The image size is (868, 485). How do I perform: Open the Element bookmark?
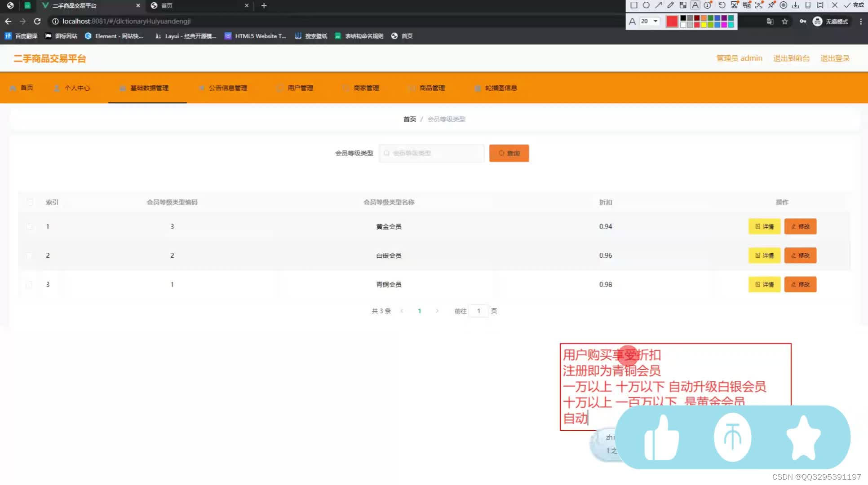click(114, 36)
